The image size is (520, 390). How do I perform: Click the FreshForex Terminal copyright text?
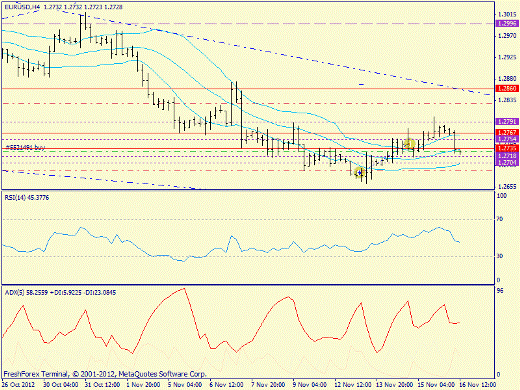105,374
